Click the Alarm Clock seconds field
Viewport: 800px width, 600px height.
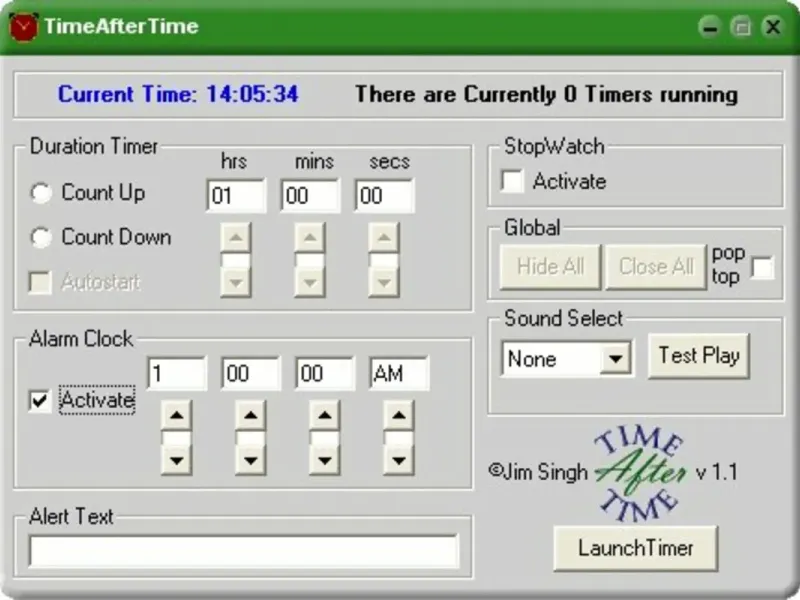324,373
